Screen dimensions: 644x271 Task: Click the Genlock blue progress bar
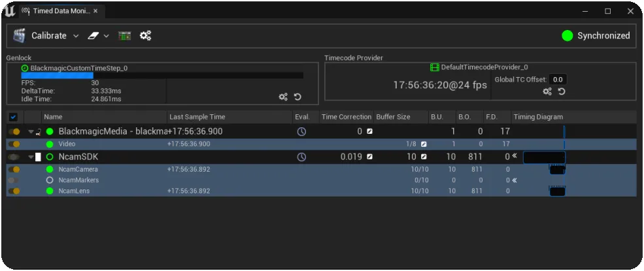[x=57, y=76]
